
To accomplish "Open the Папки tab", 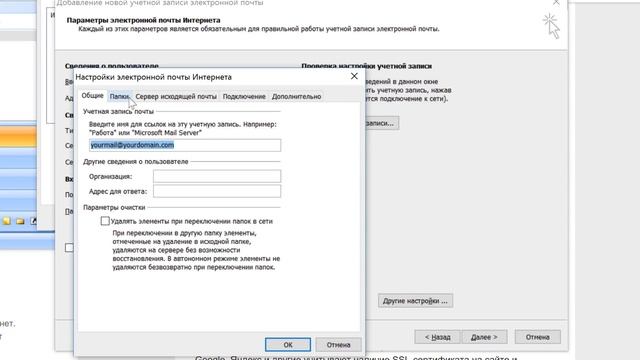I will pos(119,97).
